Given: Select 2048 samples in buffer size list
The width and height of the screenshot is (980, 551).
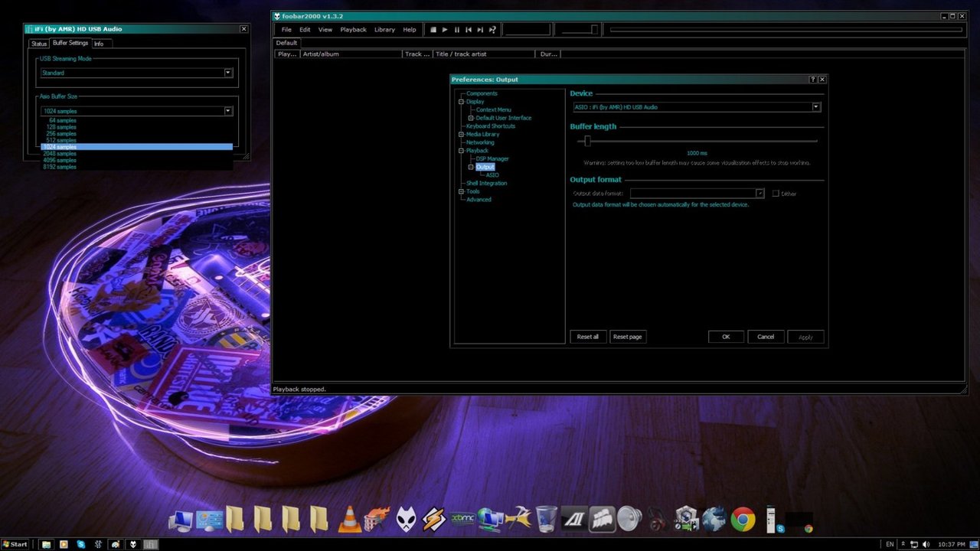Looking at the screenshot, I should pos(60,154).
